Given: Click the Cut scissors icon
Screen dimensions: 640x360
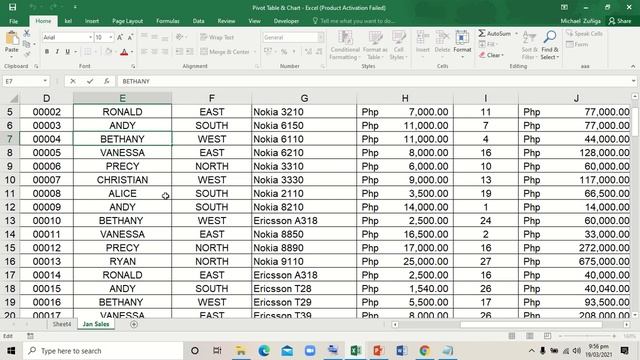Looking at the screenshot, I should pyautogui.click(x=27, y=33).
